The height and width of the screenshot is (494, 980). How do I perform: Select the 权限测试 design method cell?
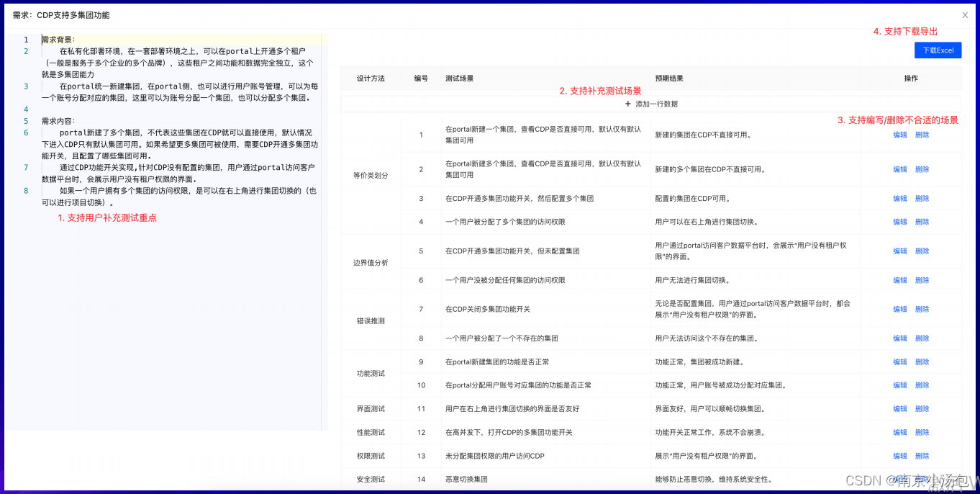pyautogui.click(x=371, y=456)
